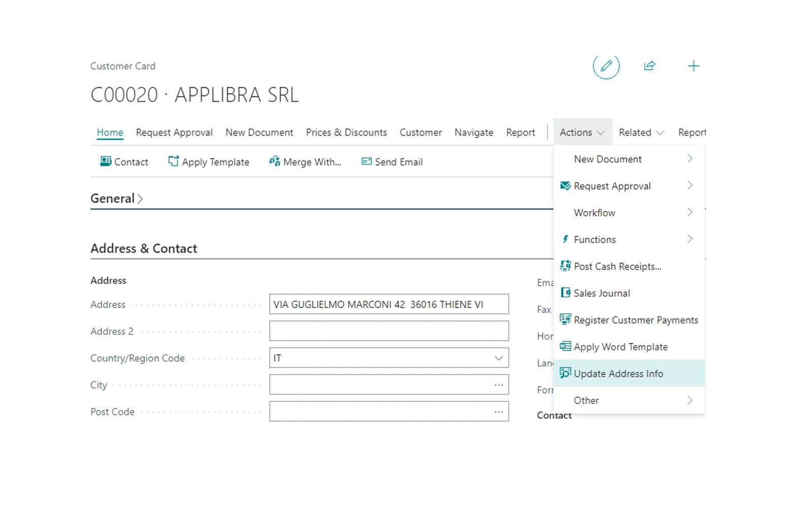
Task: Click the Apply Template icon
Action: (x=174, y=161)
